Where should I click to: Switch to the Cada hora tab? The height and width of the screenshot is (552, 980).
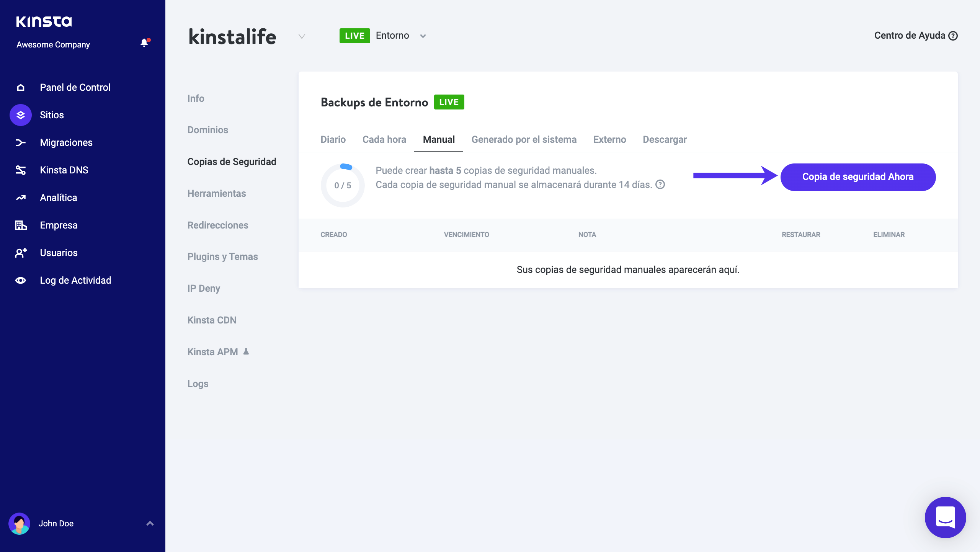coord(384,140)
